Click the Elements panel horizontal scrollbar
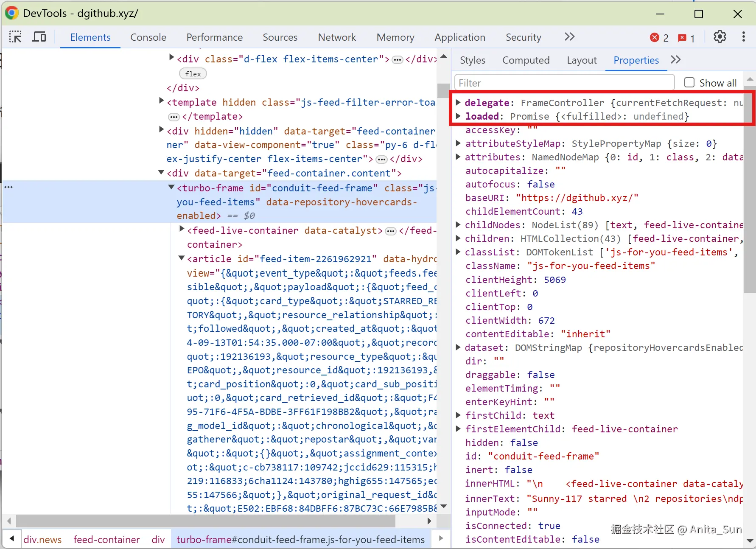This screenshot has width=756, height=549. (206, 521)
